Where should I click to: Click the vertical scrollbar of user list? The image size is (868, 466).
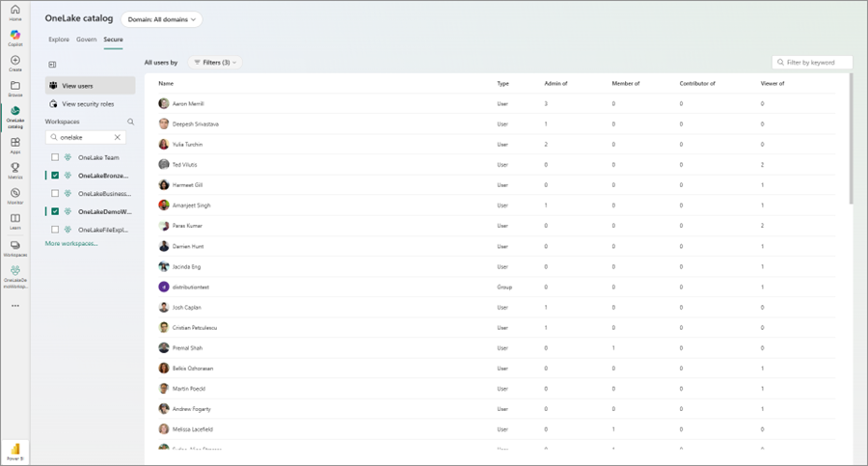click(x=851, y=140)
